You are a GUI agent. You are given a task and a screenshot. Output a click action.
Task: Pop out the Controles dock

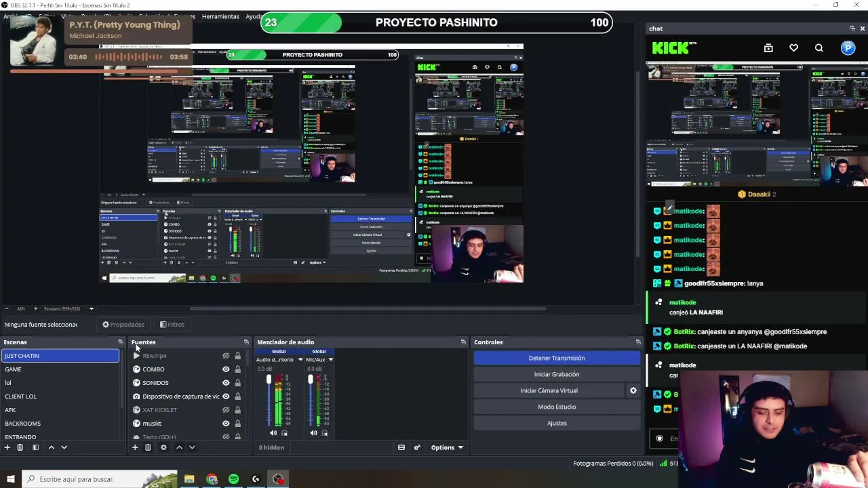tap(638, 342)
